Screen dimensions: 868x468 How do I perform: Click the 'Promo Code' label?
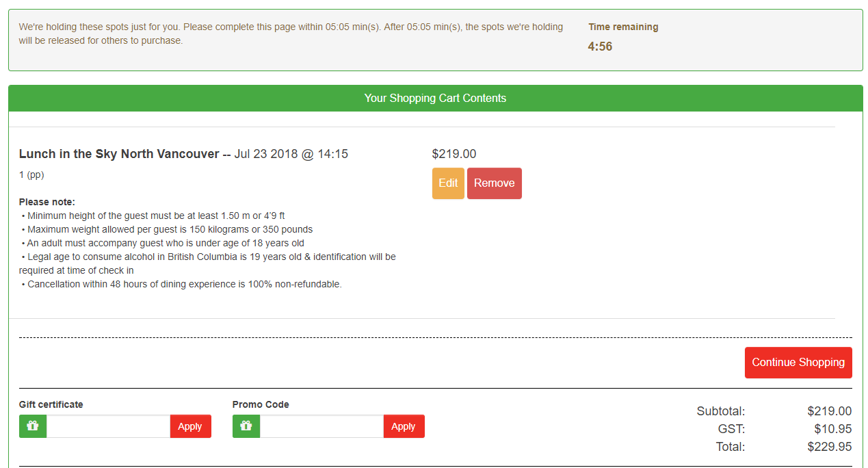261,404
